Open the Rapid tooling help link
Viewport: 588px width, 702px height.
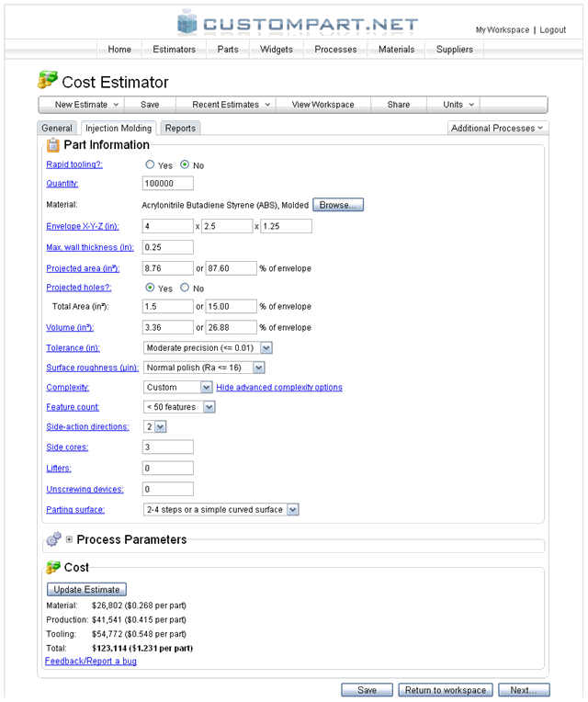point(74,164)
